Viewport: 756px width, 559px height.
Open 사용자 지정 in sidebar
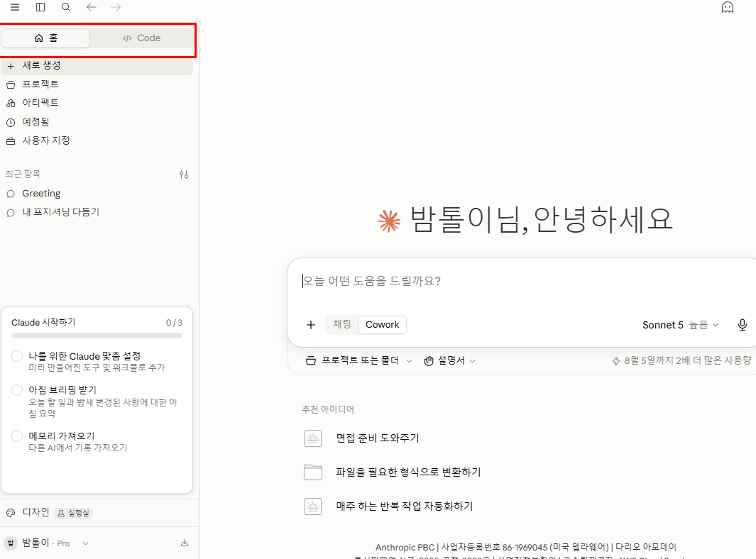[97, 140]
